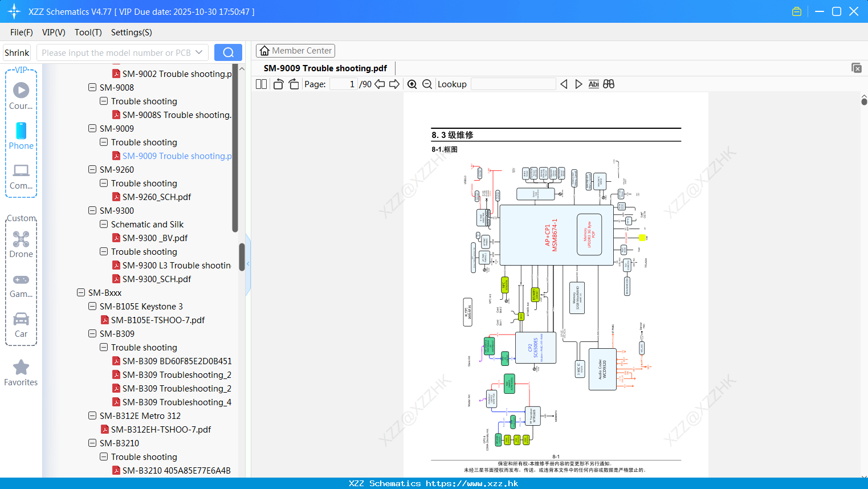Collapse SM-B312E Metro 312 node
Image resolution: width=868 pixels, height=489 pixels.
coord(92,416)
